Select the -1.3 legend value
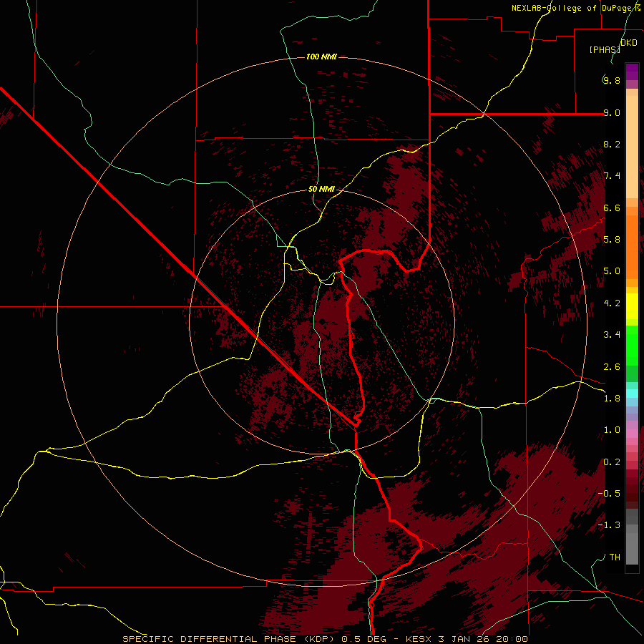644x644 pixels. (609, 525)
